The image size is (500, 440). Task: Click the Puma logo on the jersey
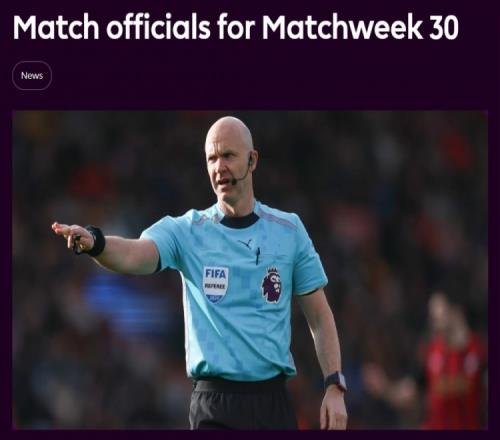coord(245,244)
